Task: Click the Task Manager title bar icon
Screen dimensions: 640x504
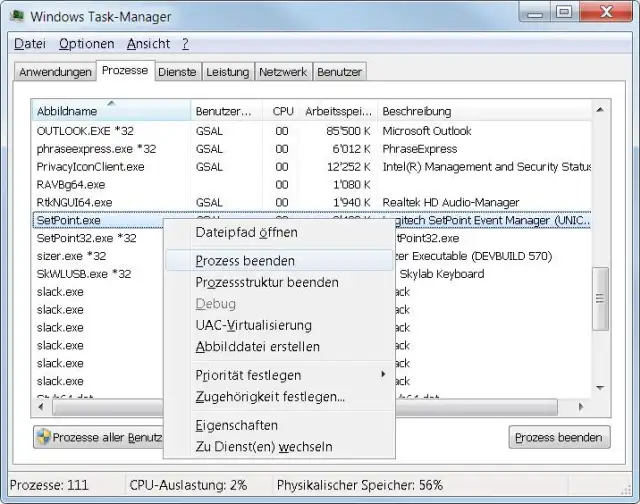Action: coord(17,17)
